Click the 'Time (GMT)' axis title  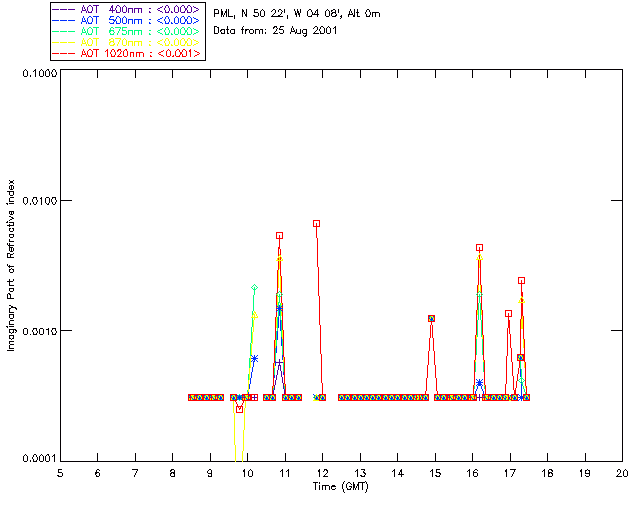[x=340, y=487]
